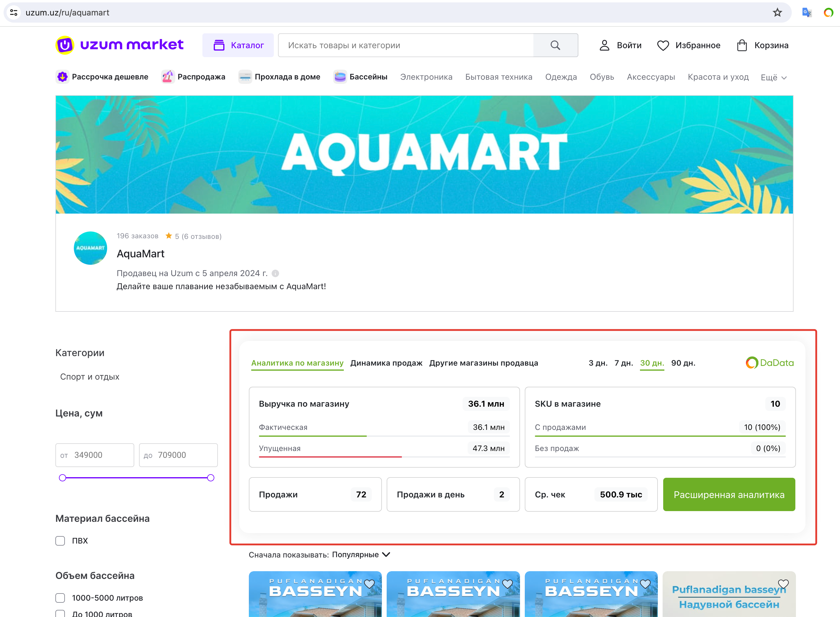Click the right price slider handle

(211, 478)
